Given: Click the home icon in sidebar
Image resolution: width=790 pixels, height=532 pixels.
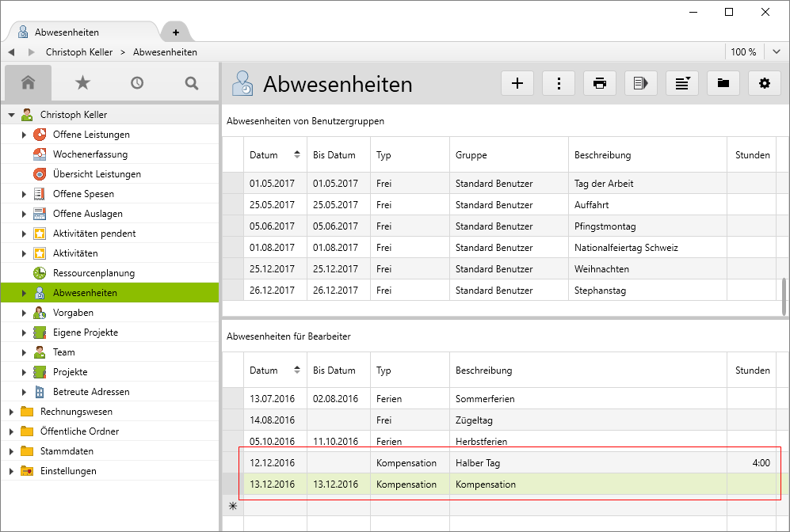Looking at the screenshot, I should [29, 82].
